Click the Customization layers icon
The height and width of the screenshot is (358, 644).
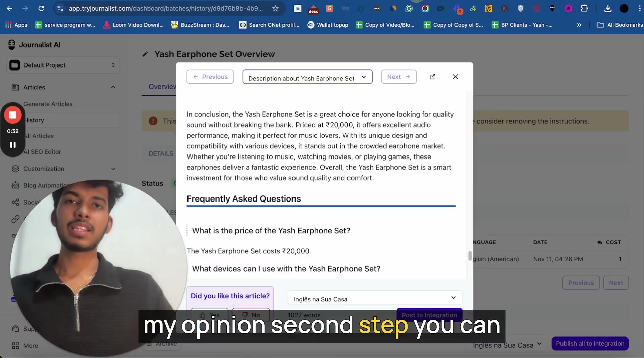15,169
